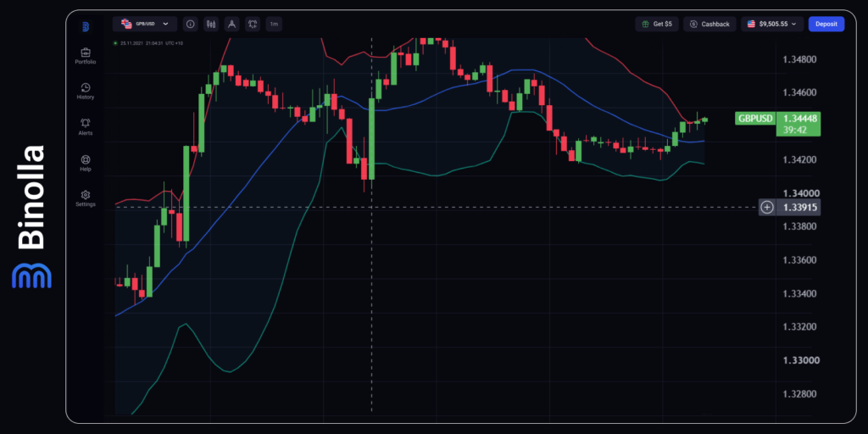Click the asset info icon
Viewport: 868px width, 434px height.
point(191,24)
